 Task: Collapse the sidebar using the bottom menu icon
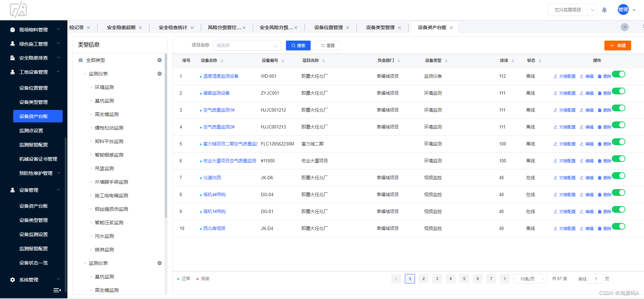[x=57, y=290]
